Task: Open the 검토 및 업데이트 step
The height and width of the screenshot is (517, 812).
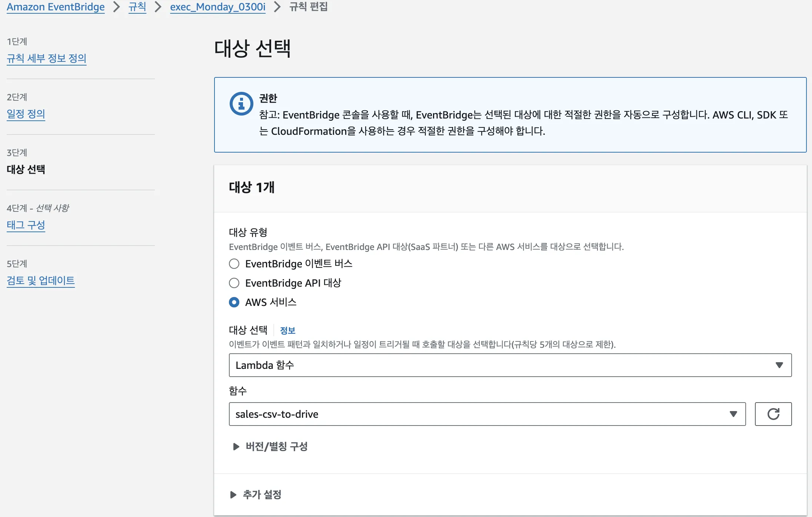Action: tap(41, 281)
